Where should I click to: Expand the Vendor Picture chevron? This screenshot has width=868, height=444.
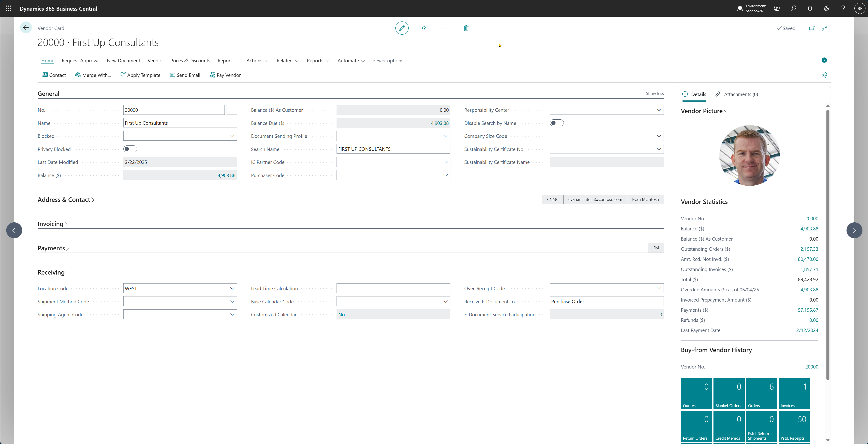coord(726,111)
